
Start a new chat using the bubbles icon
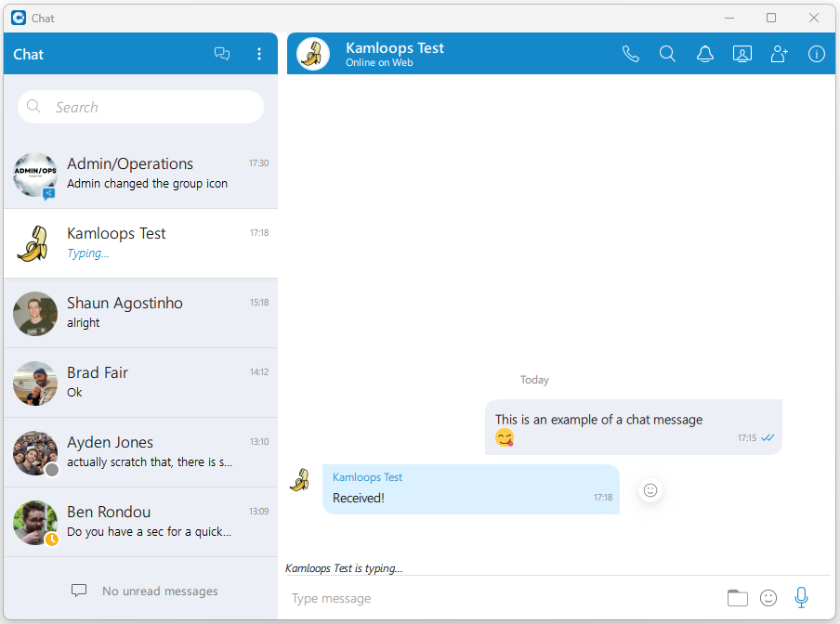[222, 54]
